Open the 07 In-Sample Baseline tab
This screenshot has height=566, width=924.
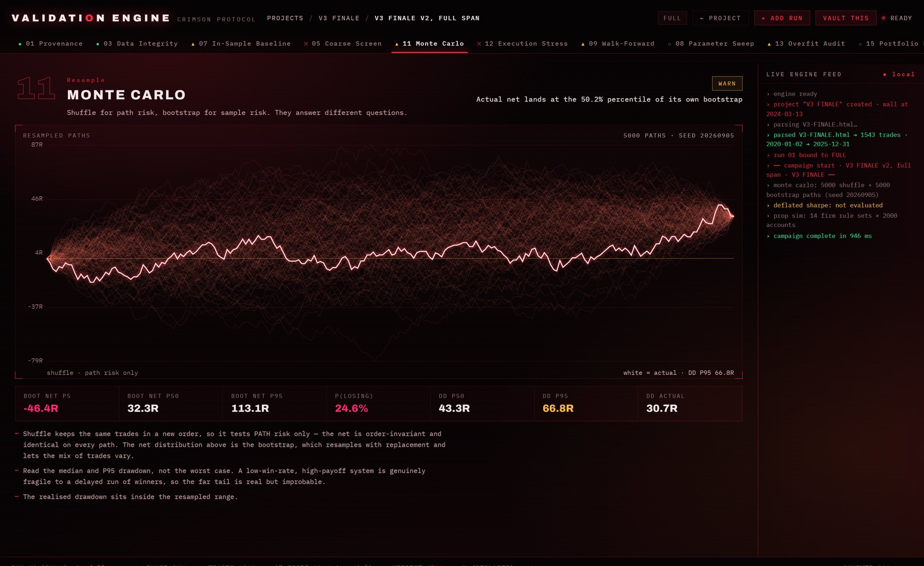(241, 44)
